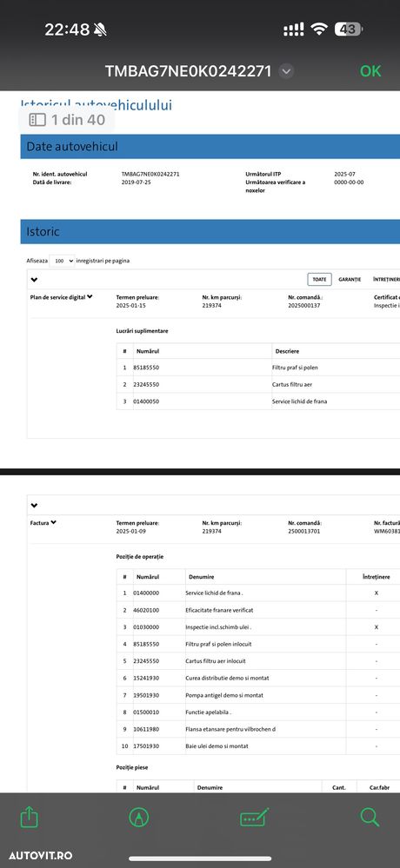Toggle the first history record arrow

[x=34, y=280]
